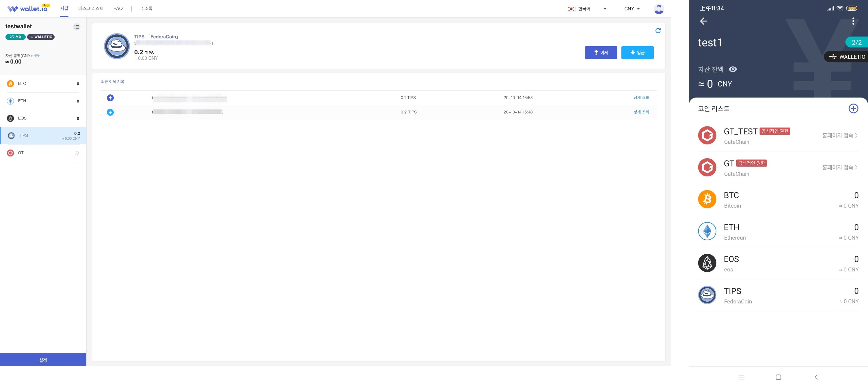Viewport: 868px width, 388px height.
Task: Tap the mobile back arrow
Action: coord(704,21)
